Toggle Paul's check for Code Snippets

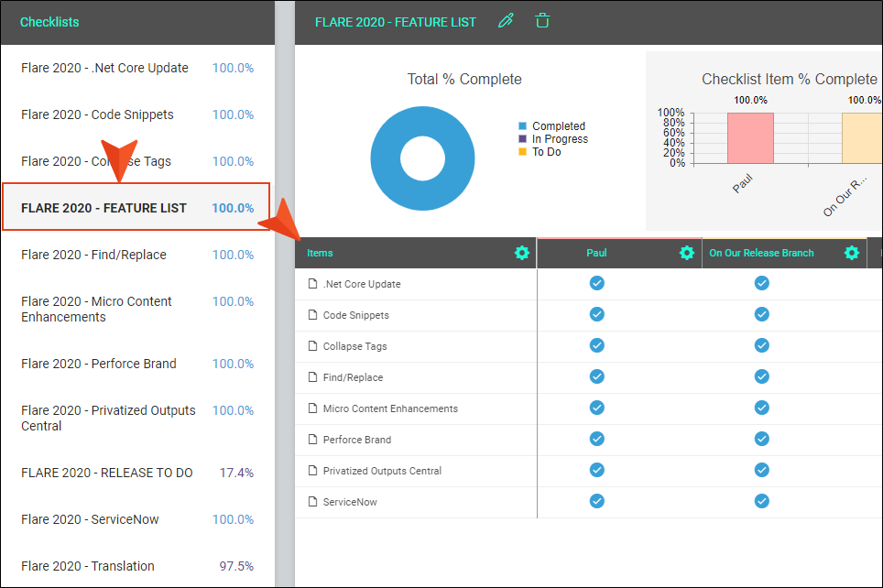click(x=597, y=314)
